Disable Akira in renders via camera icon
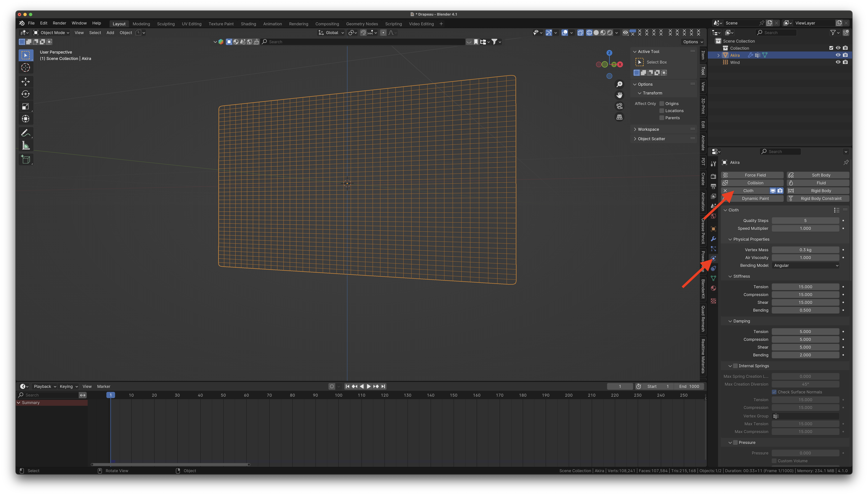 pos(845,55)
